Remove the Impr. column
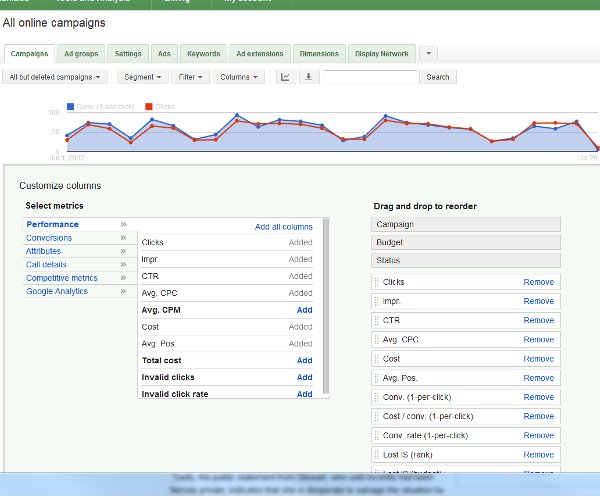This screenshot has width=600, height=500. (538, 301)
